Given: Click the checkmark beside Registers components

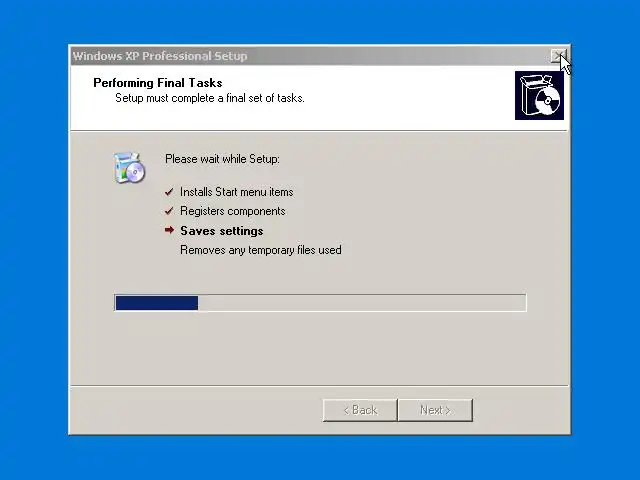Looking at the screenshot, I should point(169,211).
